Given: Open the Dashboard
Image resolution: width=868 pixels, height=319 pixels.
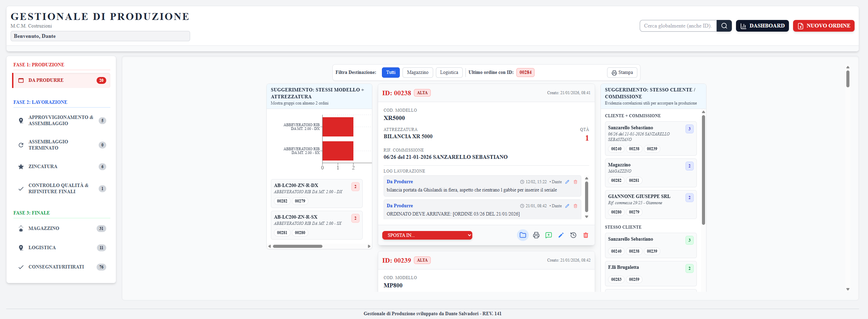Looking at the screenshot, I should (762, 26).
